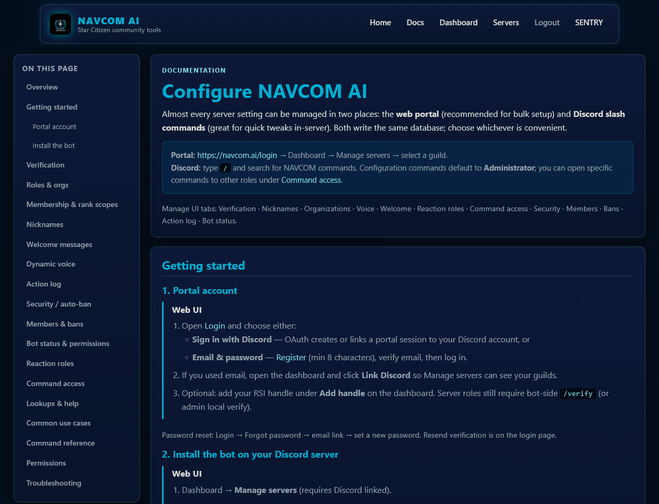Screen dimensions: 659x504
Task: Open Dynamic voice sidebar link
Action: click(x=50, y=264)
